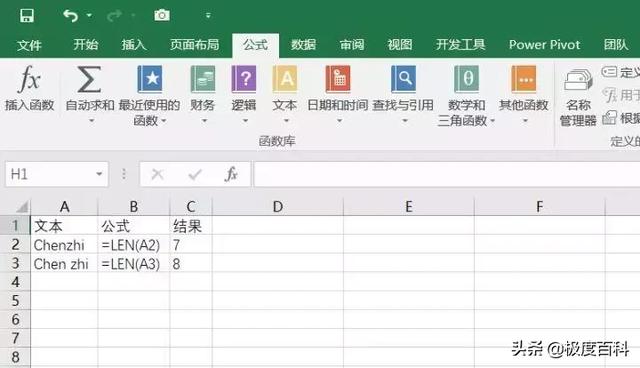Click the 定义名称 tag icon
This screenshot has height=368, width=640.
click(x=609, y=72)
